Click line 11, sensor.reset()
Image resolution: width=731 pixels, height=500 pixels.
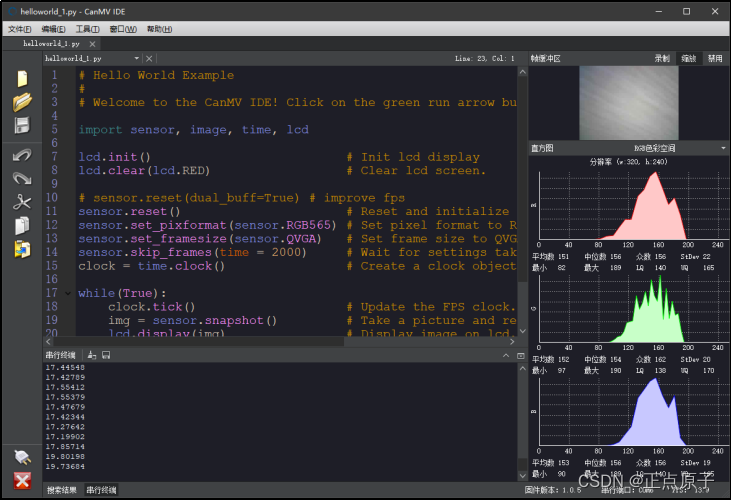click(129, 212)
